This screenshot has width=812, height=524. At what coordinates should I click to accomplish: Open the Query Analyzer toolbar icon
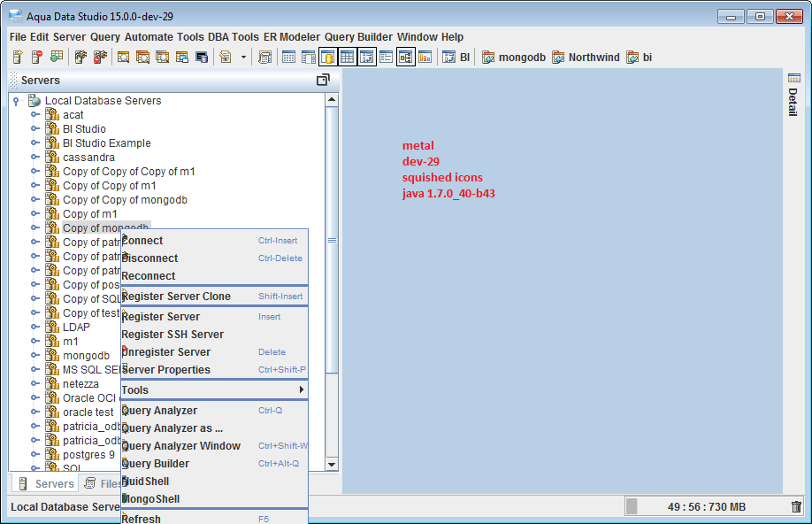point(123,57)
